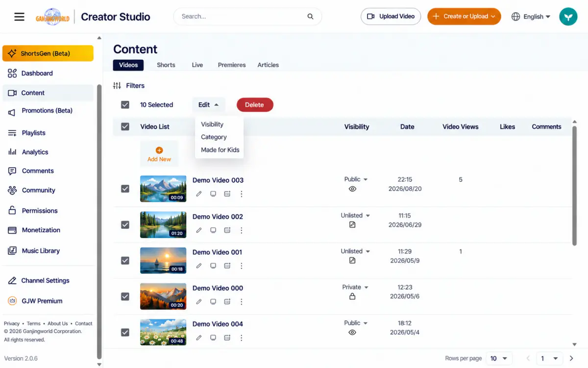The image size is (588, 368).
Task: Choose Category from the Edit menu
Action: click(x=214, y=137)
